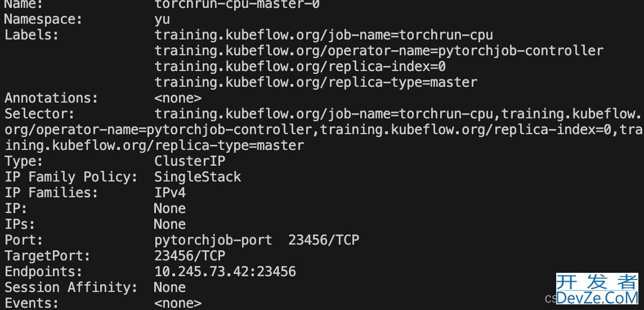The image size is (644, 310).
Task: Click the replica-type=master label line
Action: (316, 82)
